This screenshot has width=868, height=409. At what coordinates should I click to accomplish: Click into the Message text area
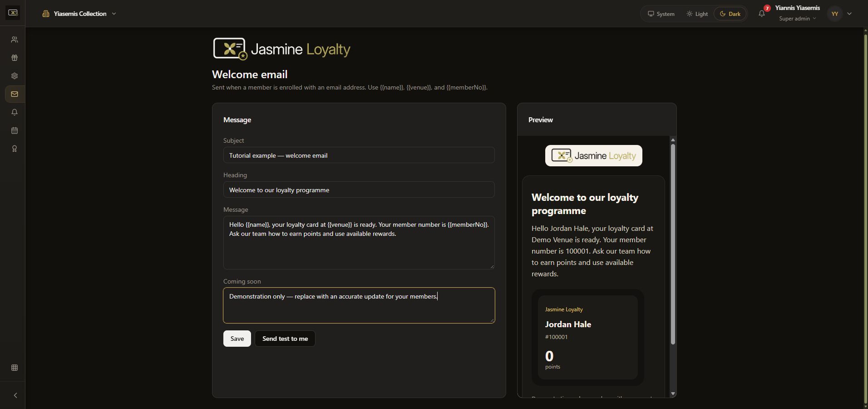[x=359, y=243]
